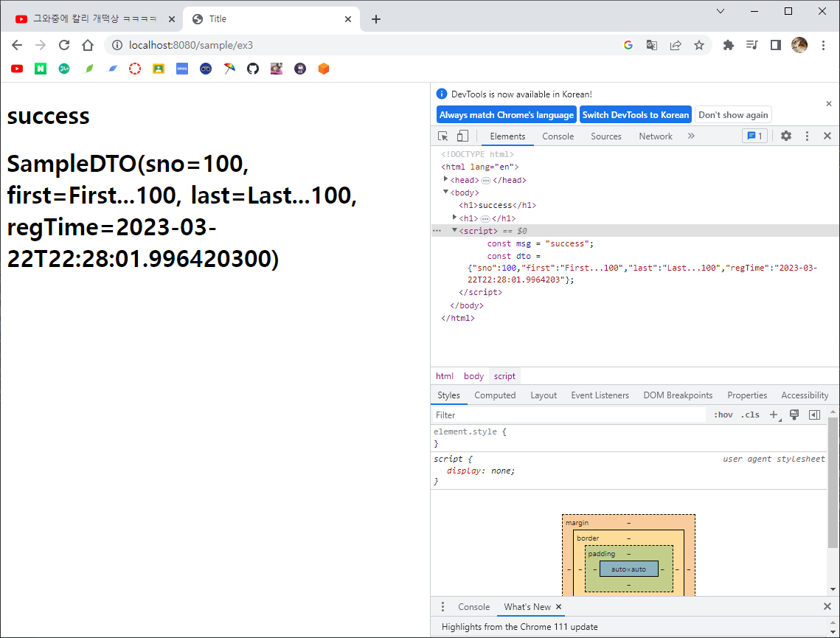The image size is (840, 638).
Task: Open drawer three-dot menu
Action: point(442,606)
